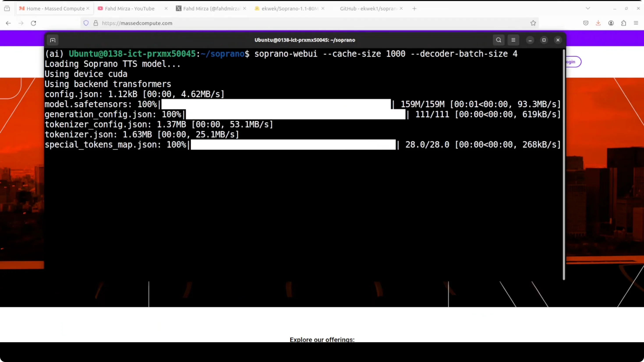The image size is (644, 362).
Task: Click the terminal vertical scrollbar
Action: (x=563, y=165)
